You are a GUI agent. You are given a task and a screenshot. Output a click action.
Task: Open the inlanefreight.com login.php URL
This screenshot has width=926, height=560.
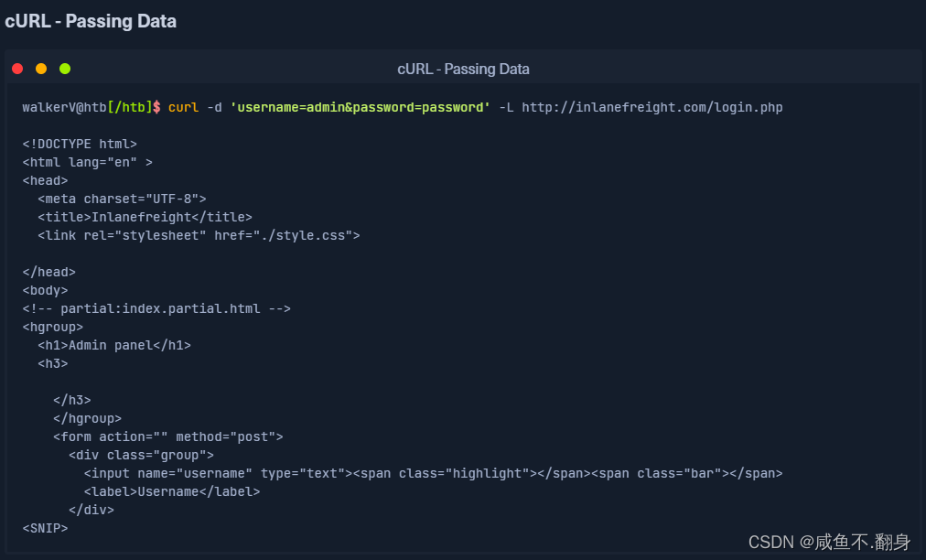click(651, 107)
